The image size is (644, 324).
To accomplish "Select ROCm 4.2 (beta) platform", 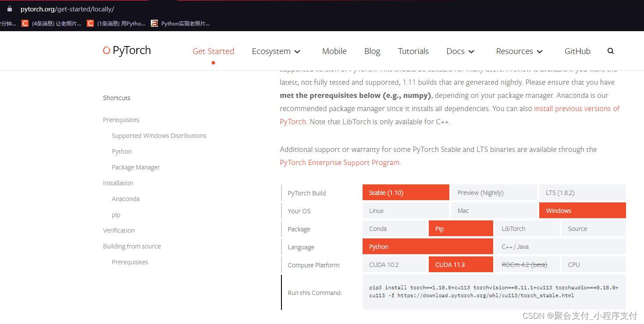I will [527, 264].
